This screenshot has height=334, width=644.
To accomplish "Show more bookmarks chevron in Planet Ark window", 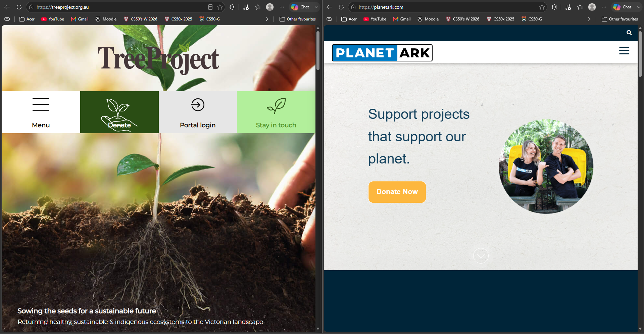I will click(589, 19).
